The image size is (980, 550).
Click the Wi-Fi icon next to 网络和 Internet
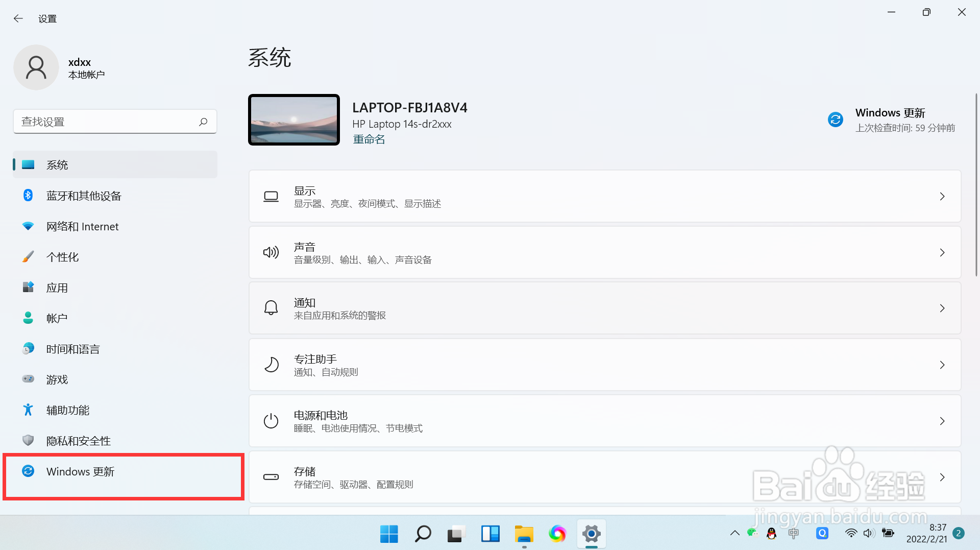[28, 226]
